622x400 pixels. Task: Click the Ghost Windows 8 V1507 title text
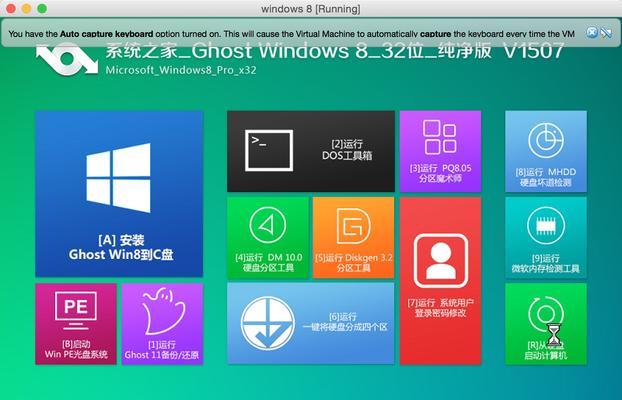coord(334,51)
